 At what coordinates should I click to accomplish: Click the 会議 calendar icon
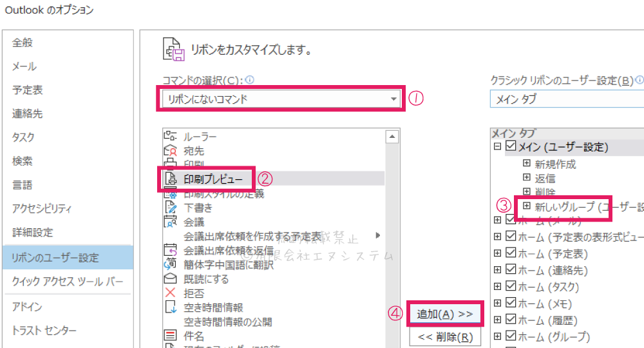(170, 222)
